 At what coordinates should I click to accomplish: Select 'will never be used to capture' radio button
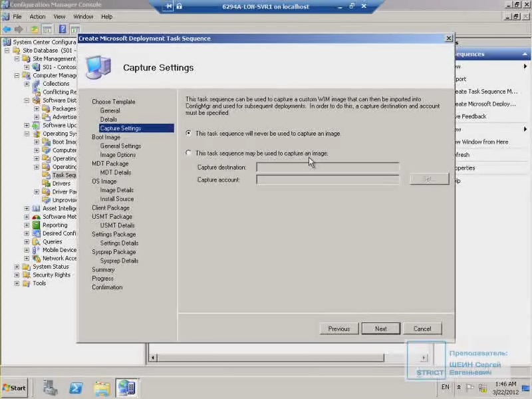click(x=189, y=133)
